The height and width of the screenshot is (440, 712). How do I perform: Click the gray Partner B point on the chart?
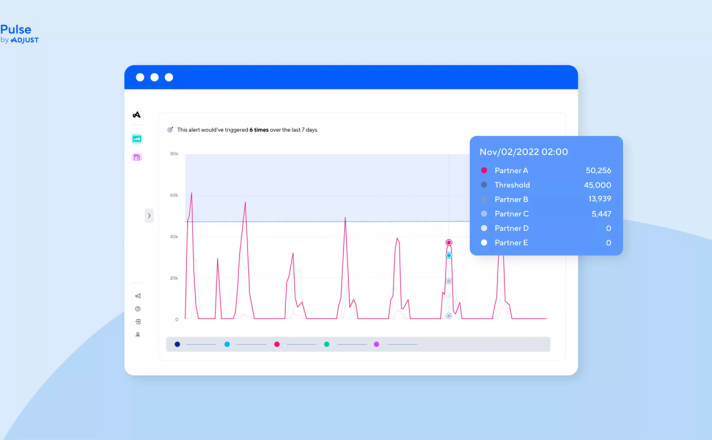point(449,281)
